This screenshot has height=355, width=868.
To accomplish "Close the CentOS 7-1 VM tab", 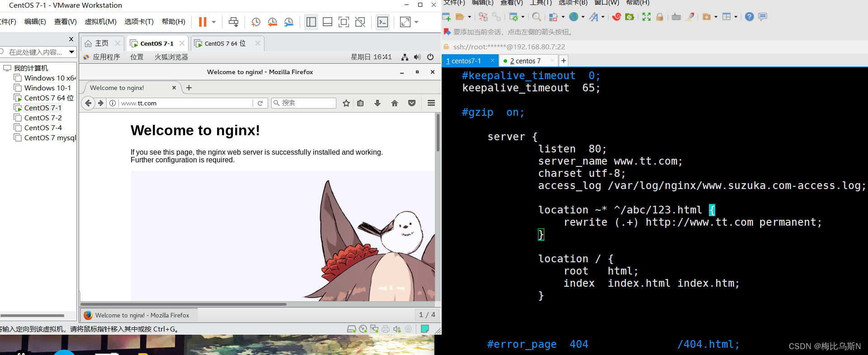I will 182,43.
